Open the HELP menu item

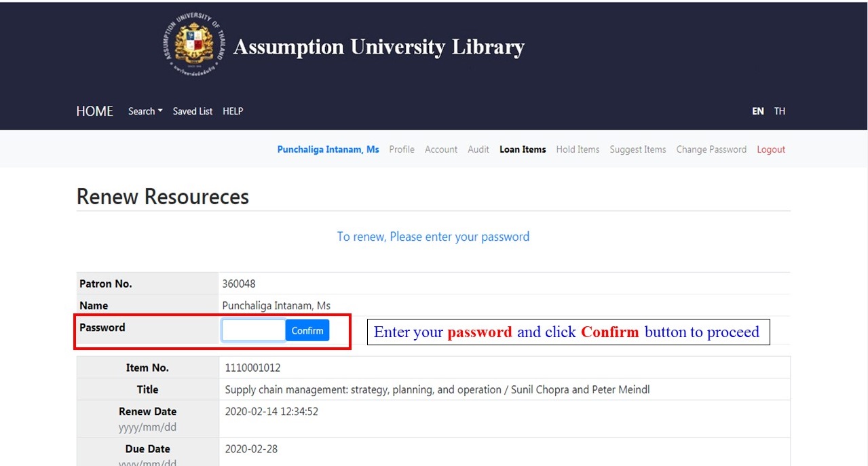click(233, 111)
